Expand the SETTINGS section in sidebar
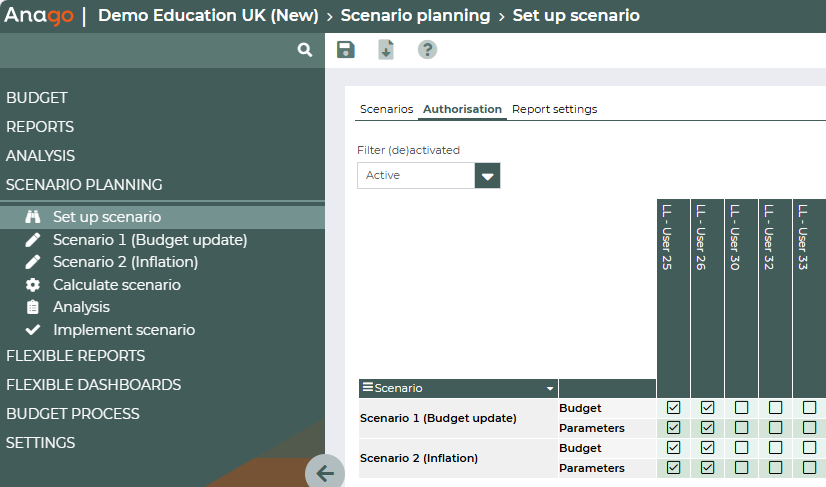This screenshot has width=826, height=487. click(41, 443)
